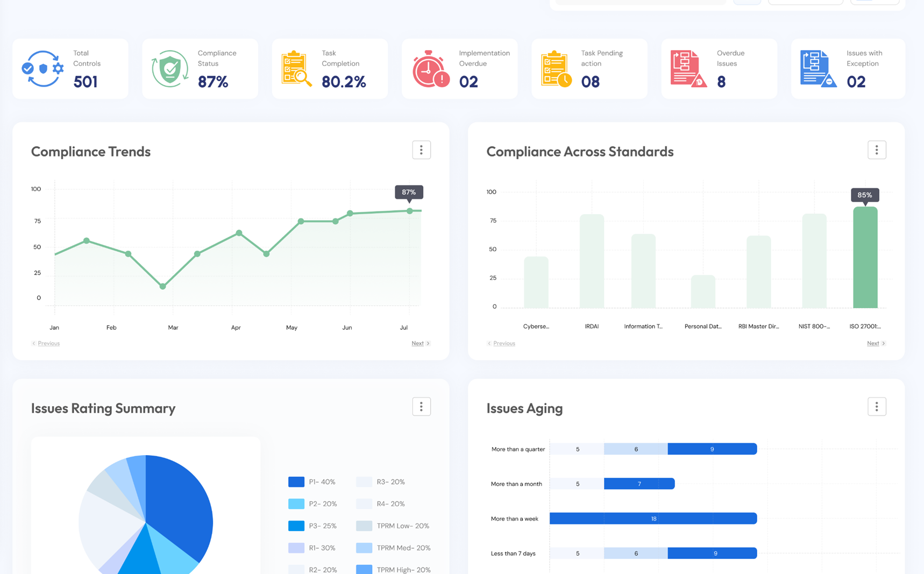
Task: Open Compliance Across Standards three-dot menu
Action: [x=877, y=150]
